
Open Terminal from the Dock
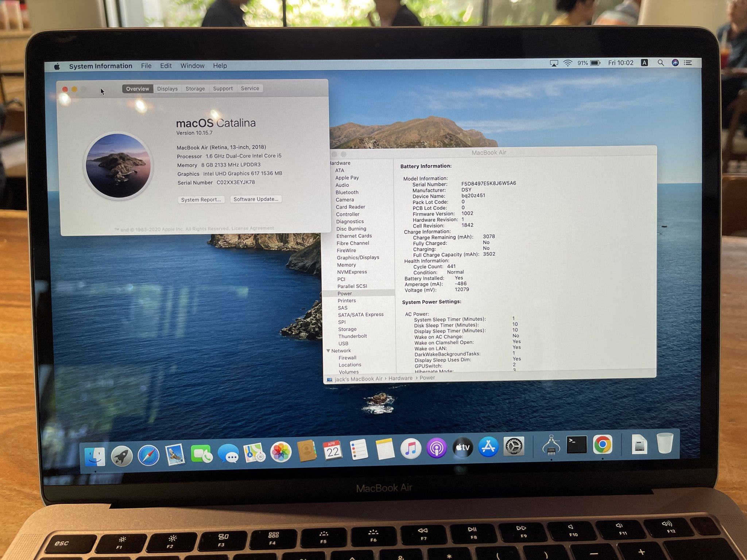(x=576, y=444)
